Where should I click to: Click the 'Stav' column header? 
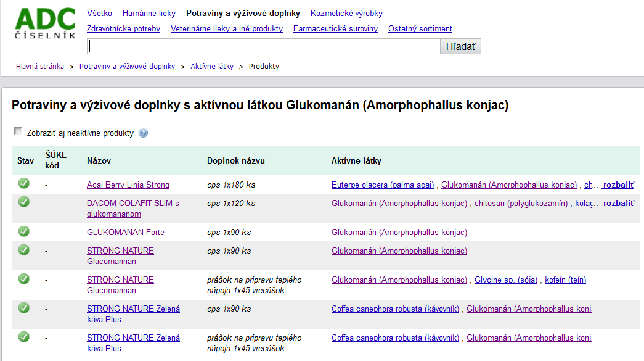coord(25,161)
